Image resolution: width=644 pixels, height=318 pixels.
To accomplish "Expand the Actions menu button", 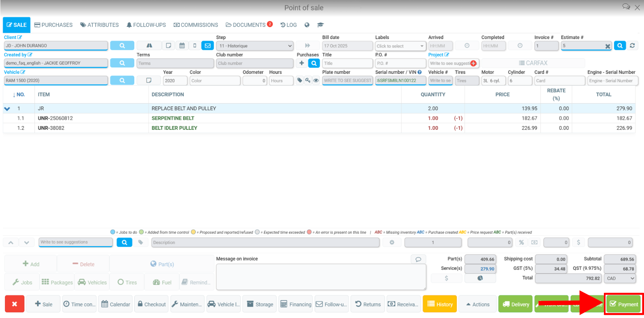I will point(478,304).
